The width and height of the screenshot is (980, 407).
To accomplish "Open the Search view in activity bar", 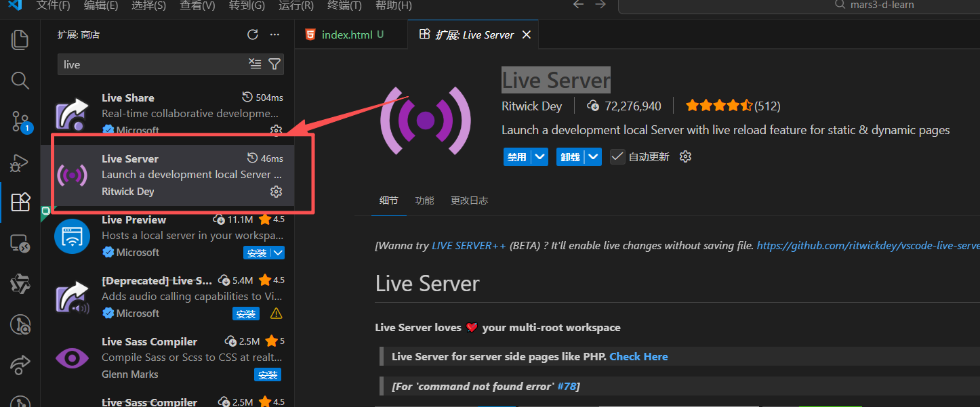I will [20, 81].
